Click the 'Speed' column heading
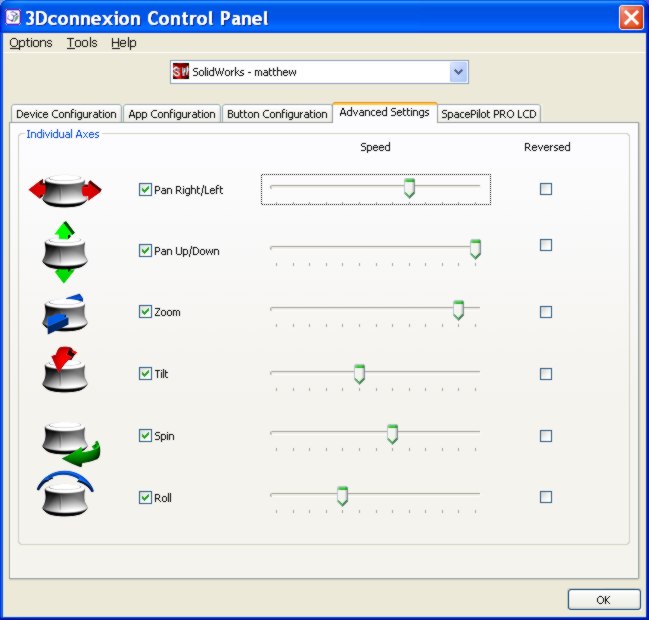Image resolution: width=649 pixels, height=620 pixels. pos(375,147)
